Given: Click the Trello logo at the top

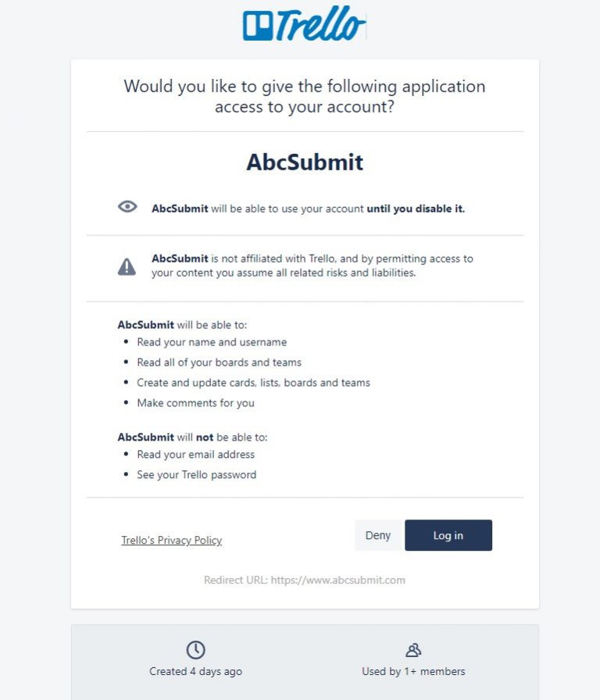Looking at the screenshot, I should pos(302,23).
